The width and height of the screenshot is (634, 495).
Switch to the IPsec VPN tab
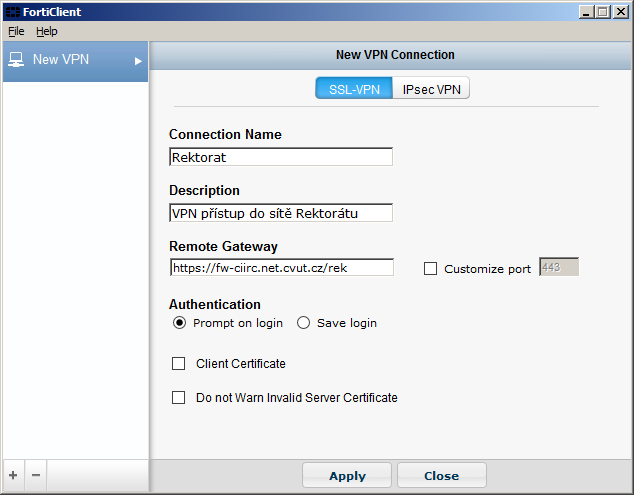431,88
